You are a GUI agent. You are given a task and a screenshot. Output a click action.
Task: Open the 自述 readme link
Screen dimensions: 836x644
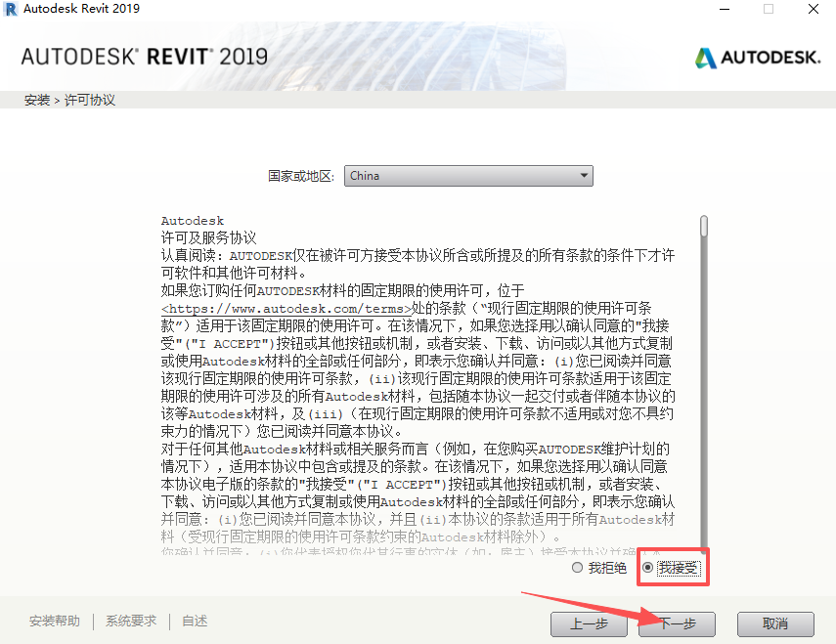tap(195, 621)
